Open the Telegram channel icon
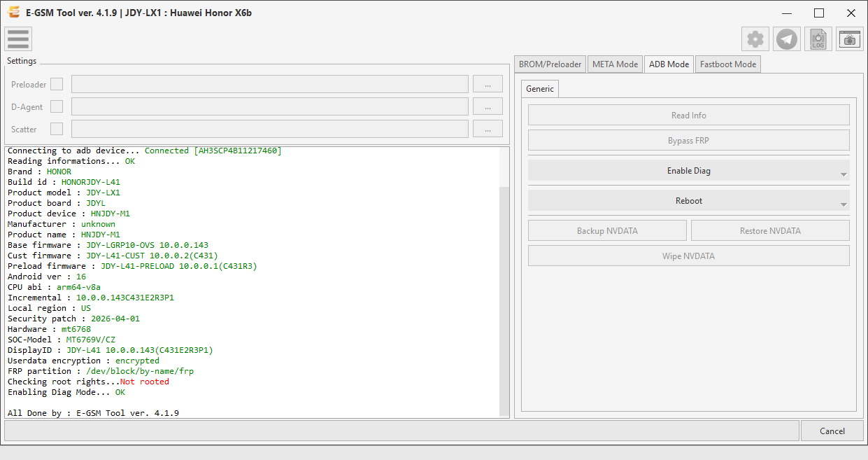Image resolution: width=868 pixels, height=460 pixels. tap(787, 39)
